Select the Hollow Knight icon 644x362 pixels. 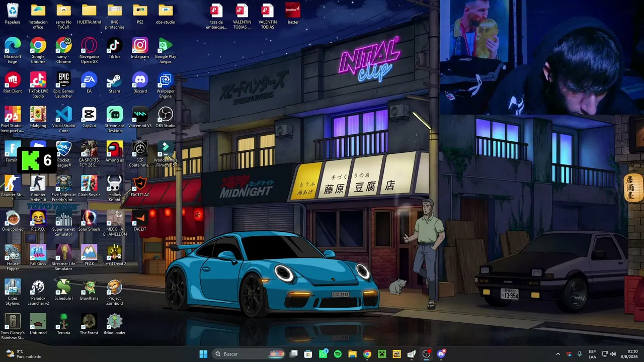click(x=115, y=189)
